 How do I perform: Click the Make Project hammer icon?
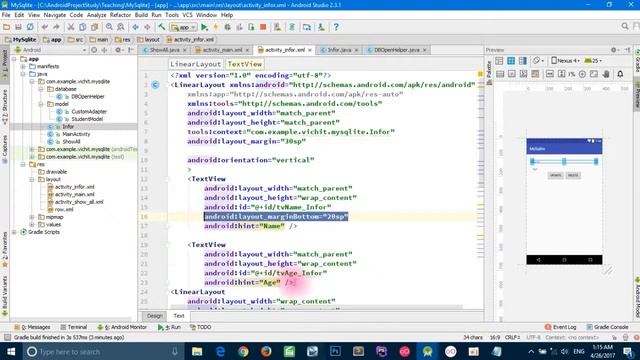[x=162, y=27]
